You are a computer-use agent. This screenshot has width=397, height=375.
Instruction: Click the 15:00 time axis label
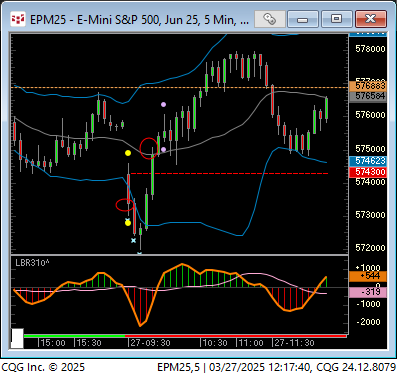[53, 343]
